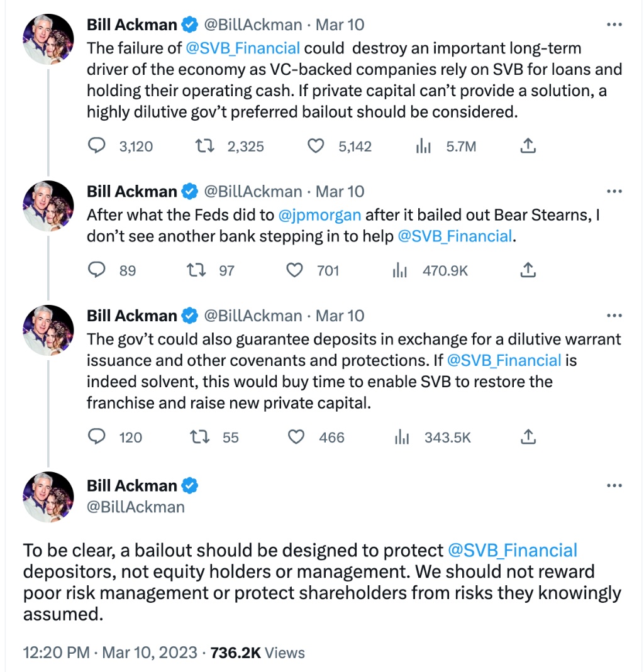Retweet the tweet with 97 retweets
The width and height of the screenshot is (644, 672).
click(197, 270)
